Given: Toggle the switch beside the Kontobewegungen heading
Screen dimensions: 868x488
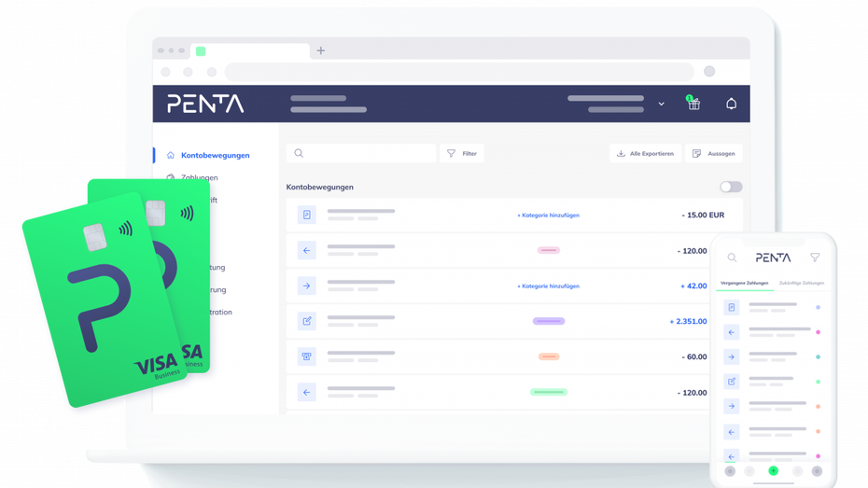Looking at the screenshot, I should coord(731,187).
